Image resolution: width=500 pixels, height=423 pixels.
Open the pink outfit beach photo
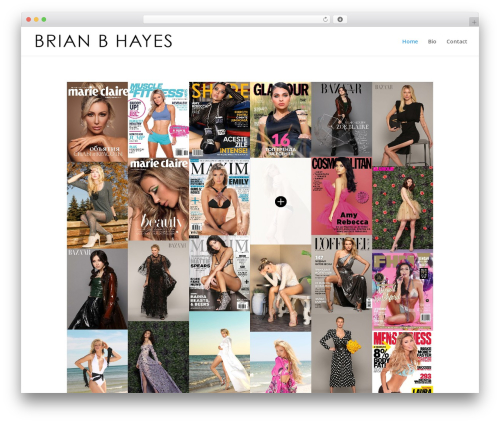tap(280, 362)
